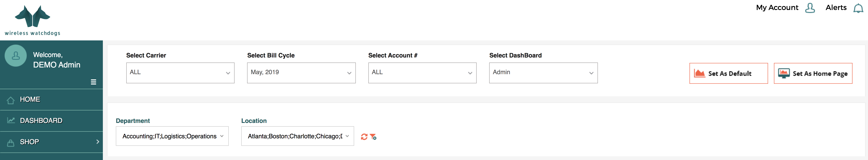Click the Dashboard chart icon
The image size is (868, 160).
[x=11, y=120]
